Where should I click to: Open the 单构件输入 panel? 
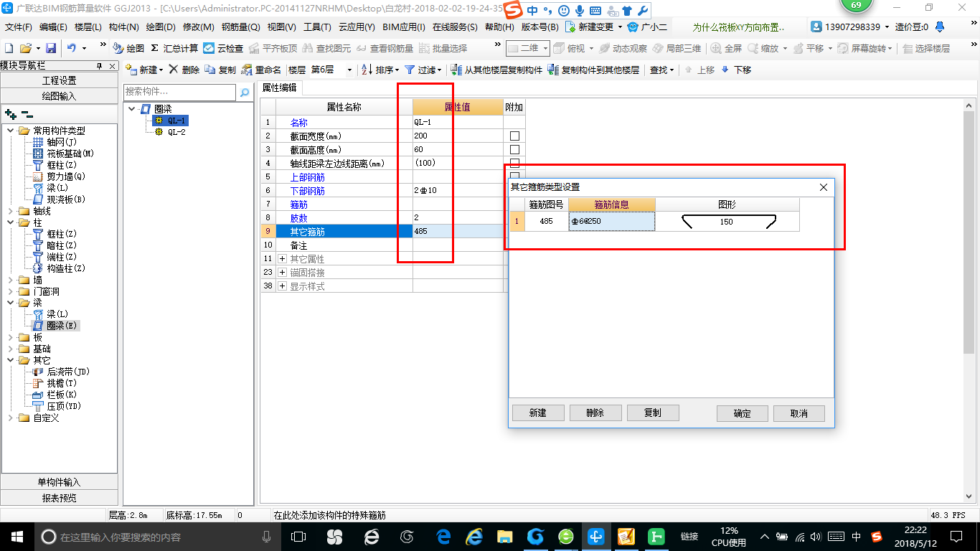coord(60,482)
